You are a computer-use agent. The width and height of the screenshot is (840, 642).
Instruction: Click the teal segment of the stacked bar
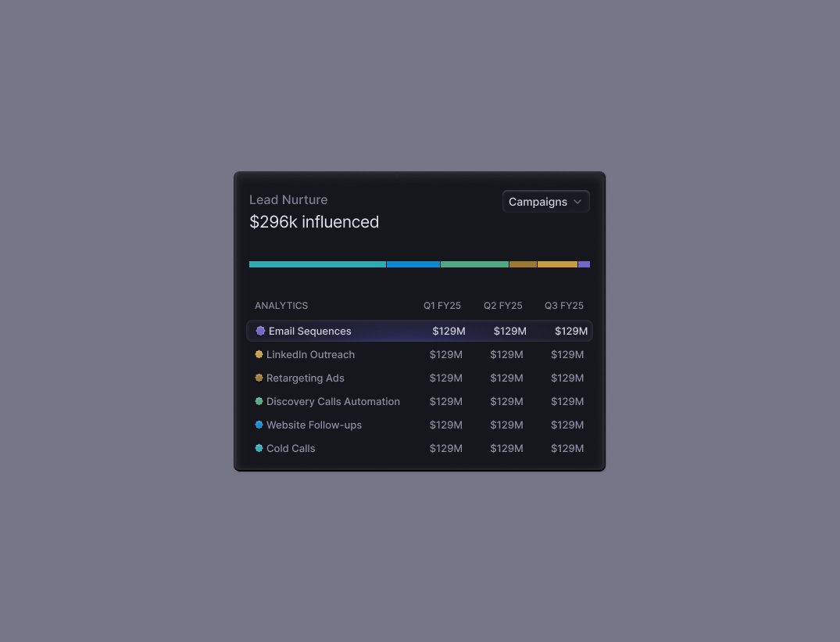coord(316,264)
